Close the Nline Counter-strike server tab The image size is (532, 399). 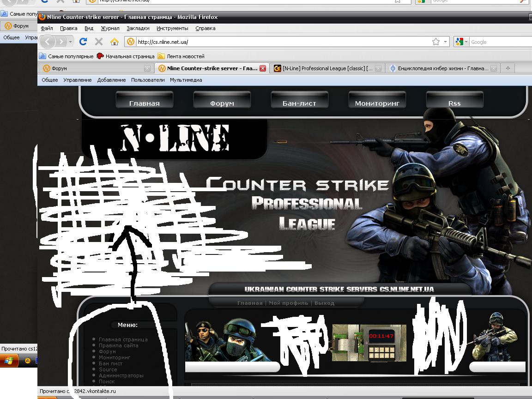(263, 68)
